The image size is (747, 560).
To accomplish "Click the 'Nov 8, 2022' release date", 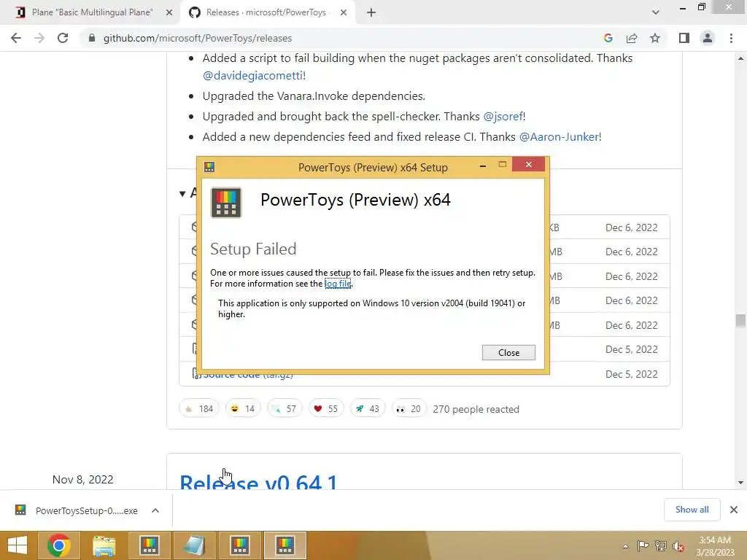I will (83, 480).
